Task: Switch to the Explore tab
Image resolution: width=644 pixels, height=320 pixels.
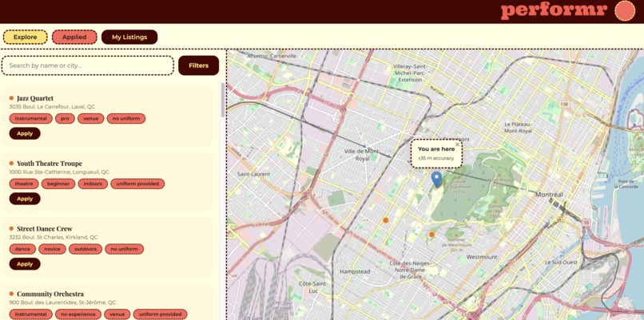Action: tap(25, 37)
